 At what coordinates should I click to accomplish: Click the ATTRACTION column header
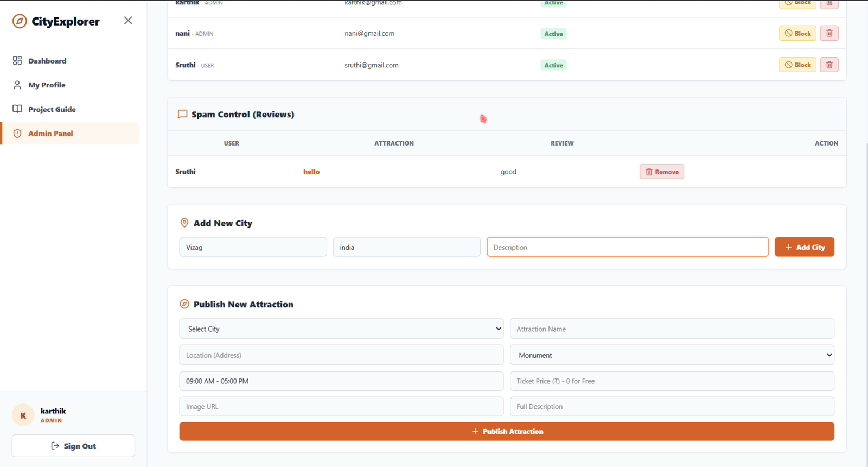click(x=394, y=143)
